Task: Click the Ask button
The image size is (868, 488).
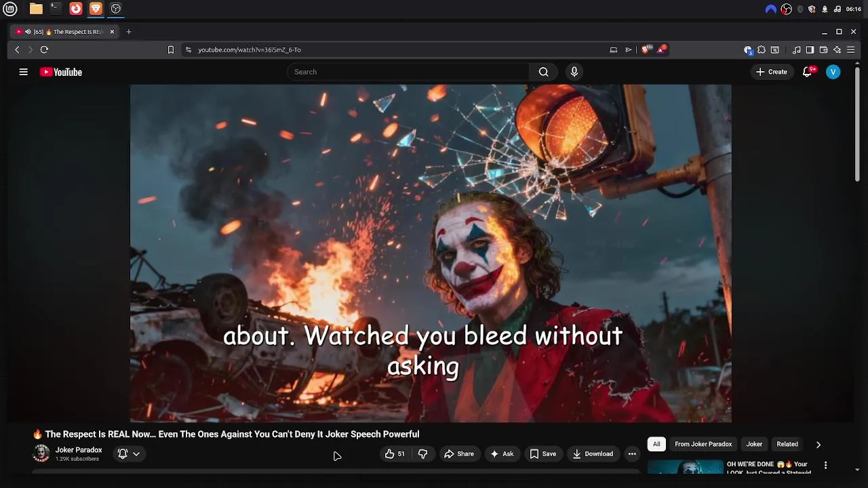Action: [502, 454]
